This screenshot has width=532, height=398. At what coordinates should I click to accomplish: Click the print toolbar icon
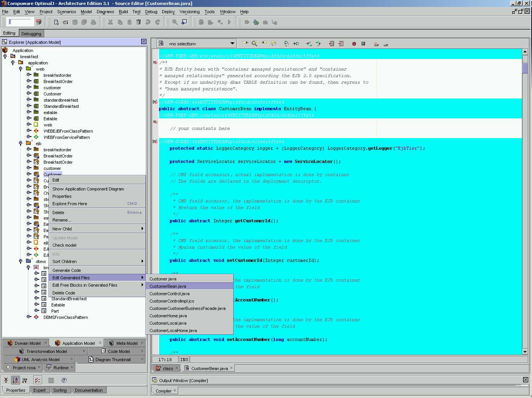(x=94, y=22)
